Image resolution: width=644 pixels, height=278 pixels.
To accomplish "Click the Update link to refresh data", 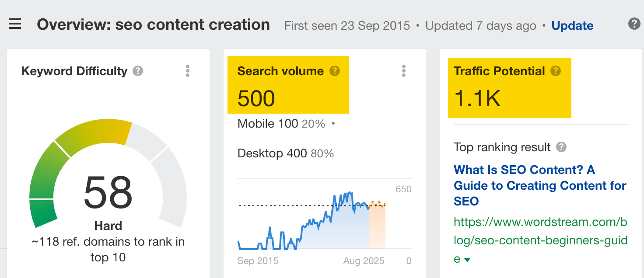I will tap(572, 26).
